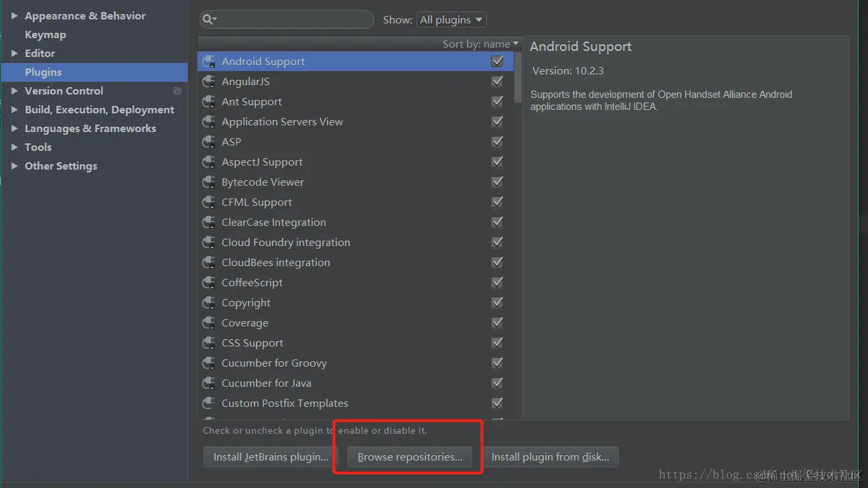Click the ClearCase Integration plugin icon
The image size is (868, 488).
[x=209, y=223]
